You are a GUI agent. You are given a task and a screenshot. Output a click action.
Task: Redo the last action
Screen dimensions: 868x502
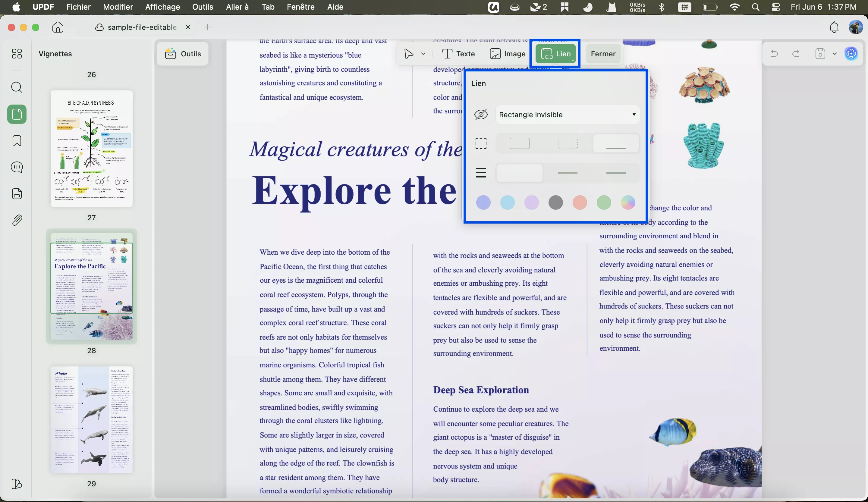point(796,54)
